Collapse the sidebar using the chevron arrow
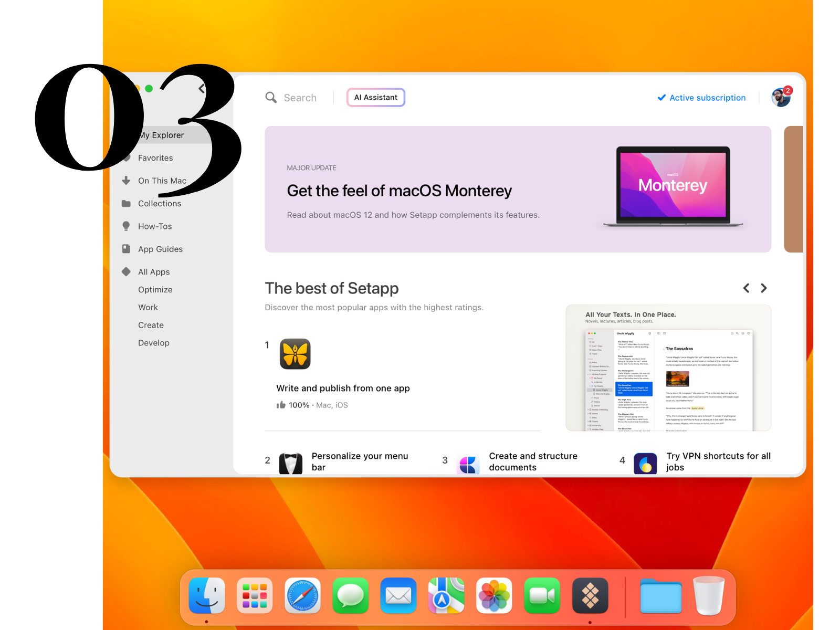Viewport: 840px width, 630px height. (201, 88)
